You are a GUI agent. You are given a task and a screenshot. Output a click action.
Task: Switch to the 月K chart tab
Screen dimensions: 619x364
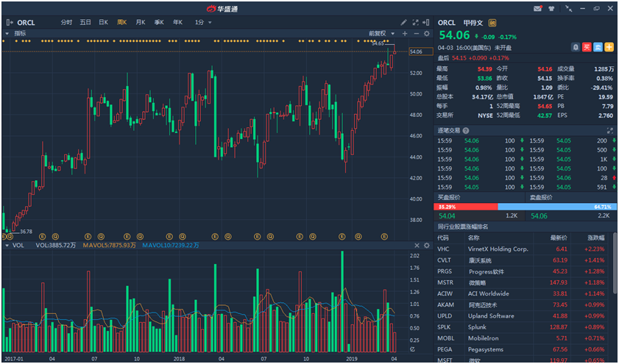(140, 22)
